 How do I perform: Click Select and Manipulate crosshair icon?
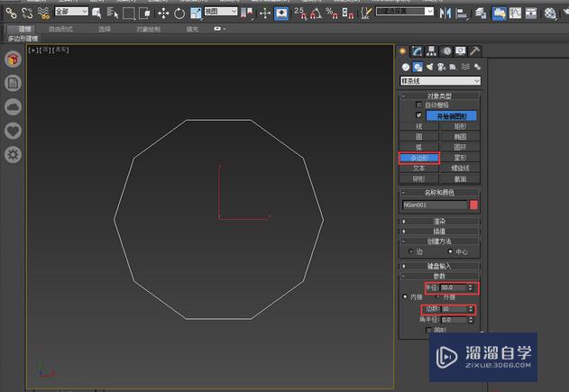click(265, 14)
